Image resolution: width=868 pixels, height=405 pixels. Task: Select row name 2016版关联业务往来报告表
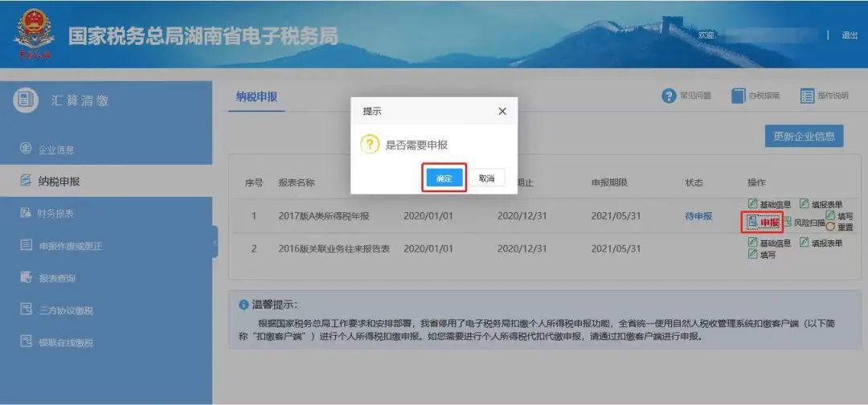click(334, 249)
